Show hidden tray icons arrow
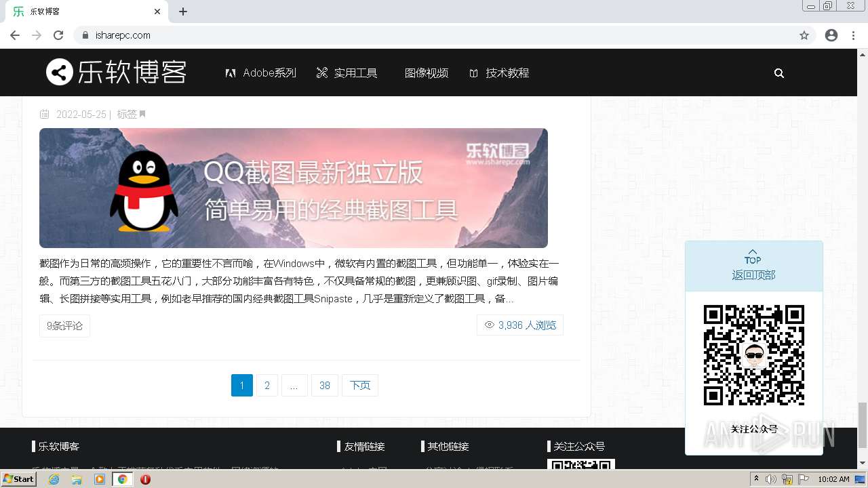868x488 pixels. click(x=757, y=479)
